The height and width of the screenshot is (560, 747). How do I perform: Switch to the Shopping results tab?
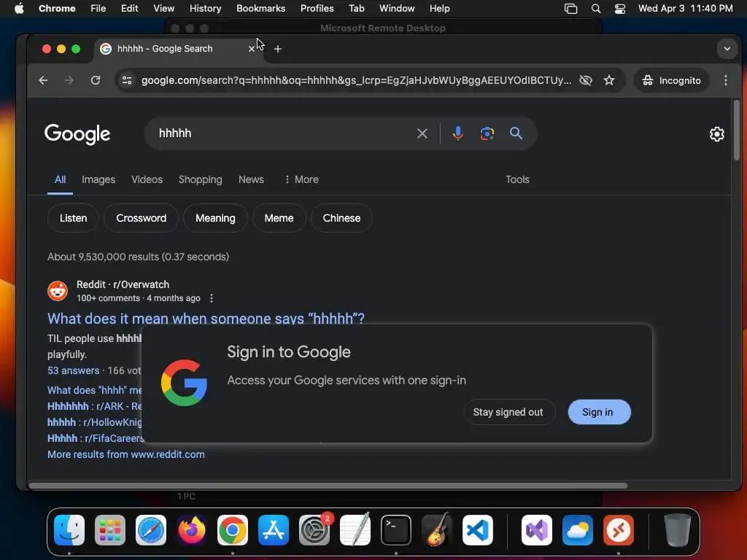click(200, 179)
